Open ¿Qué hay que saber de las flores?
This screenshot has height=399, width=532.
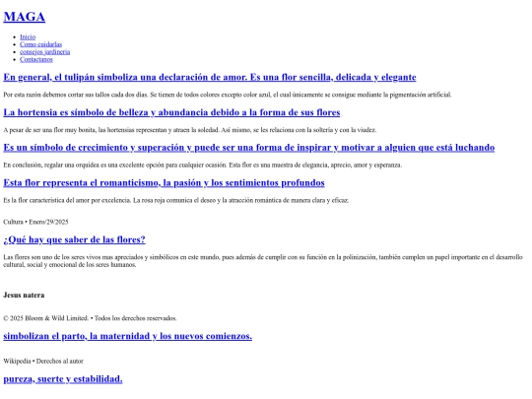coord(74,239)
